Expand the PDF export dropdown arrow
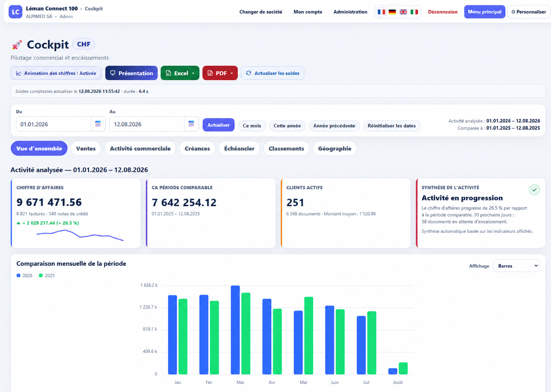 pyautogui.click(x=232, y=73)
